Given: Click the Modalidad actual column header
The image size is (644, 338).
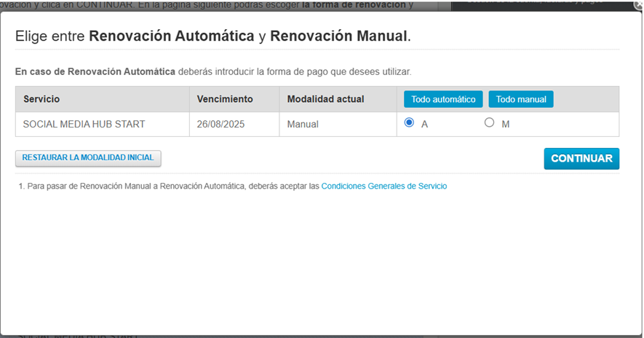Looking at the screenshot, I should click(x=338, y=99).
